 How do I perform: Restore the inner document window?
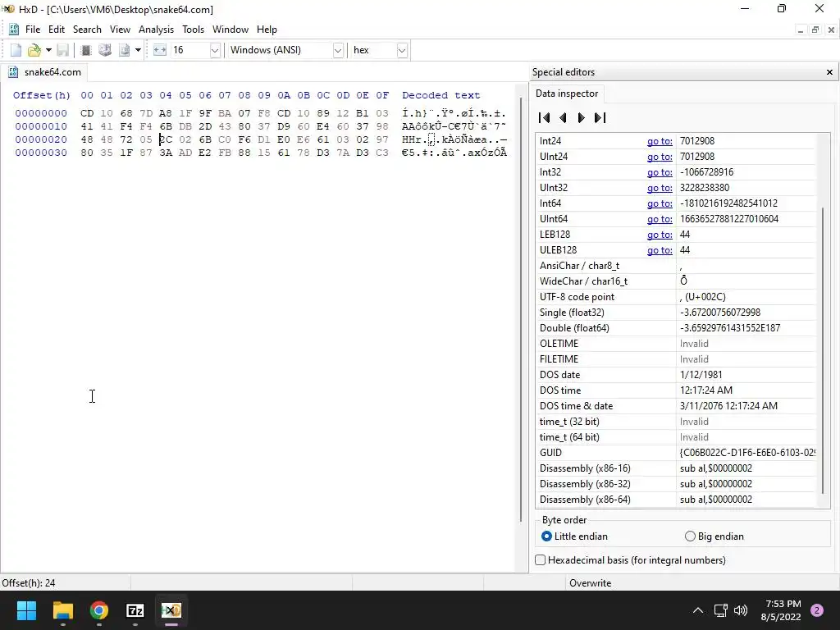click(815, 30)
